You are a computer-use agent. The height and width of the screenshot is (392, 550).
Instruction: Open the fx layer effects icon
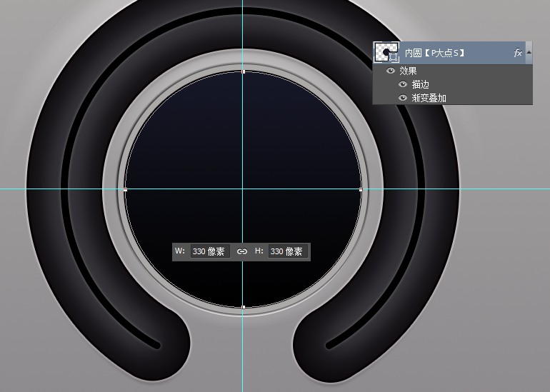(518, 53)
